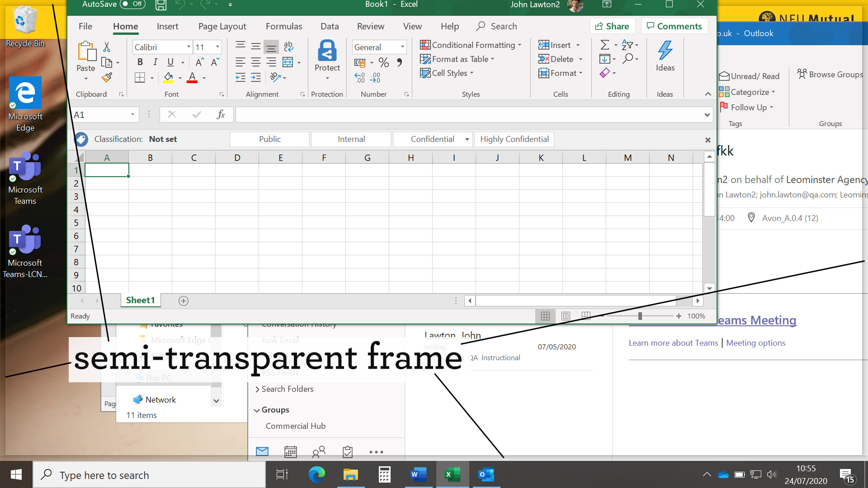Click the red font color swatch

pyautogui.click(x=192, y=78)
